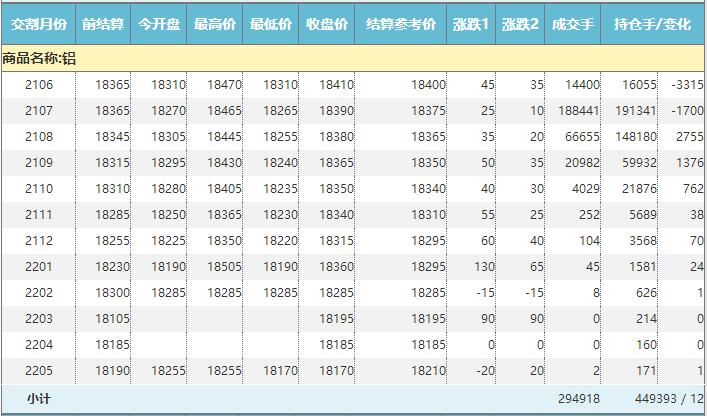The image size is (707, 416).
Task: Click the 商品名称:铝 group row
Action: tap(40, 59)
